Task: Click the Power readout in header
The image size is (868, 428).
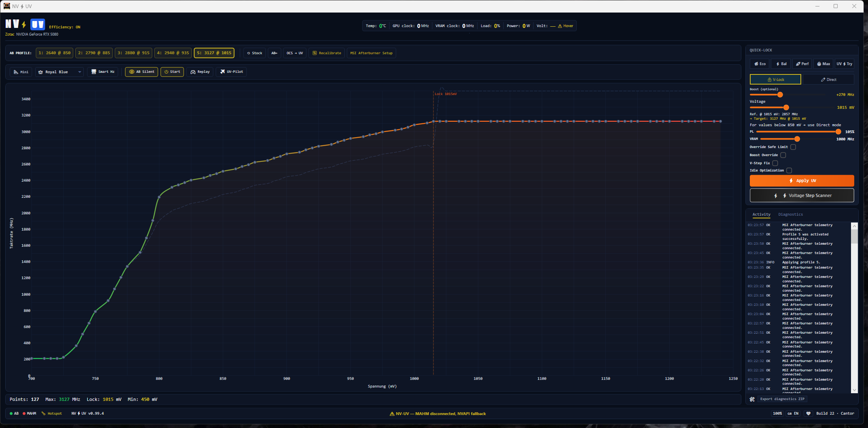Action: (518, 26)
